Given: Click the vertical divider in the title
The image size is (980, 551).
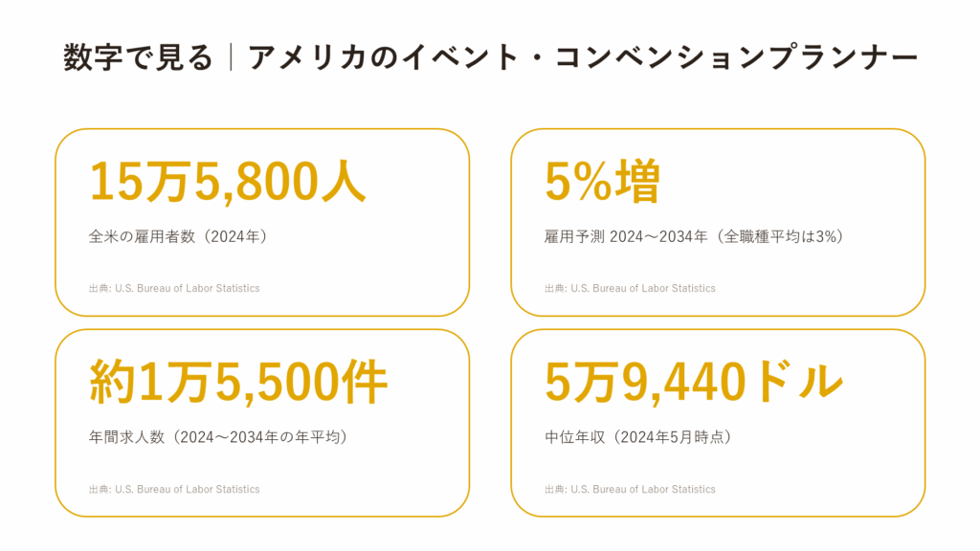Looking at the screenshot, I should click(x=232, y=57).
